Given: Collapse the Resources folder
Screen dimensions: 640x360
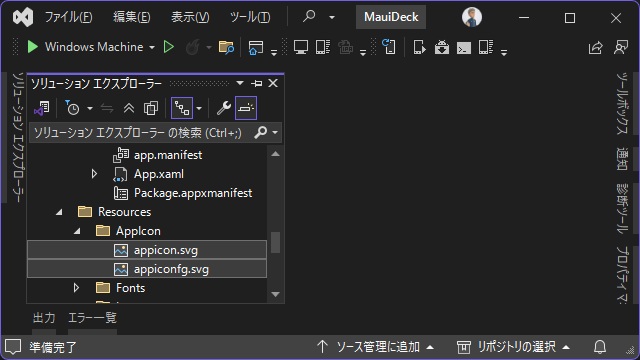Looking at the screenshot, I should pyautogui.click(x=59, y=212).
